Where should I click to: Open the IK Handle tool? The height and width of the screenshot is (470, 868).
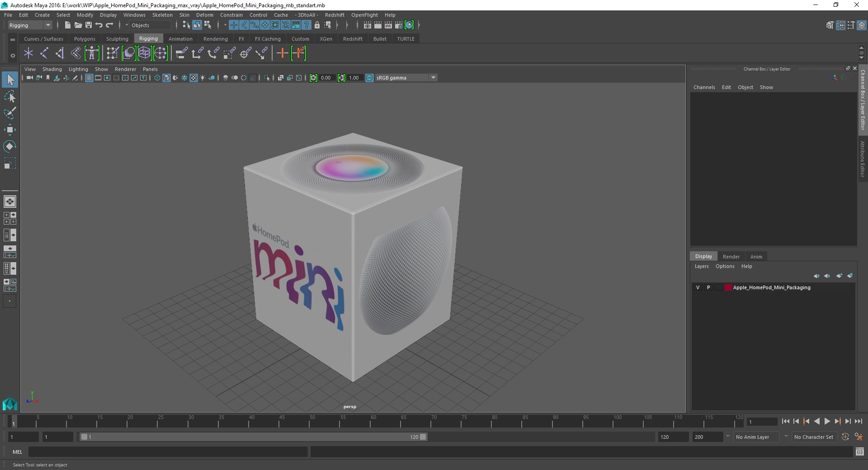click(x=60, y=53)
